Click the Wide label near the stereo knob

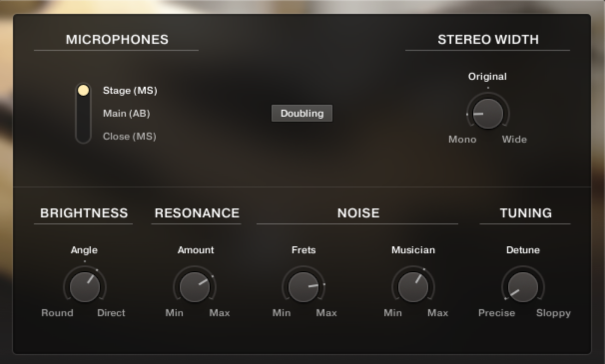click(x=514, y=139)
